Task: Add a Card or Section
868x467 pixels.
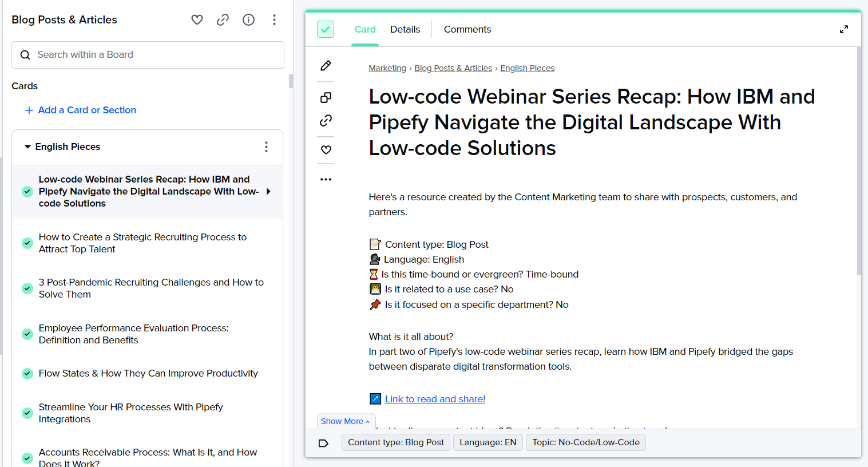Action: pyautogui.click(x=81, y=110)
